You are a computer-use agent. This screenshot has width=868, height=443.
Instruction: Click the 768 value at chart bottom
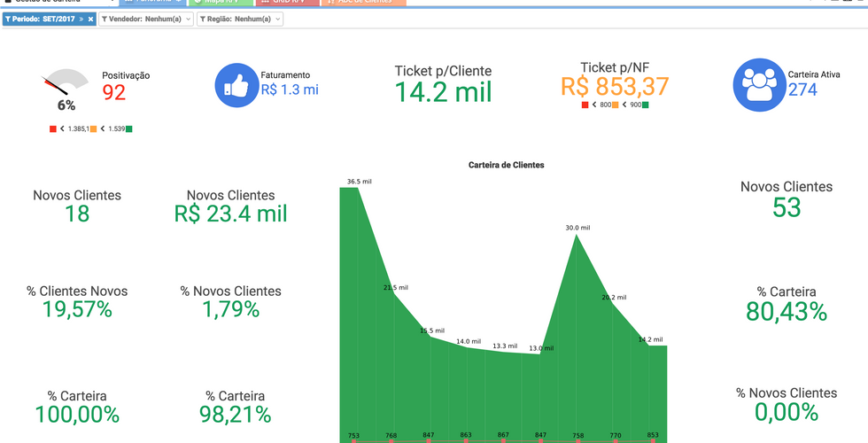point(391,436)
